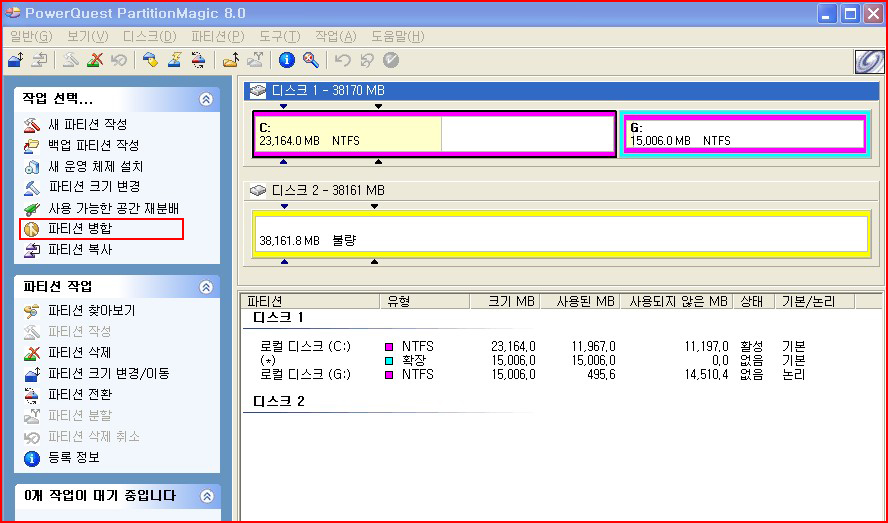Click the magenta swatch in the G: row
This screenshot has width=888, height=523.
(x=389, y=375)
